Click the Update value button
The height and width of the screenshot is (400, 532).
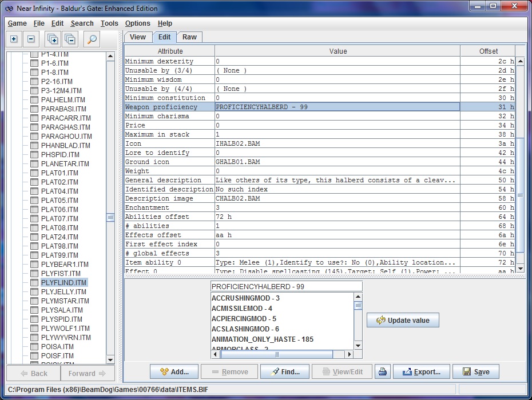[403, 320]
